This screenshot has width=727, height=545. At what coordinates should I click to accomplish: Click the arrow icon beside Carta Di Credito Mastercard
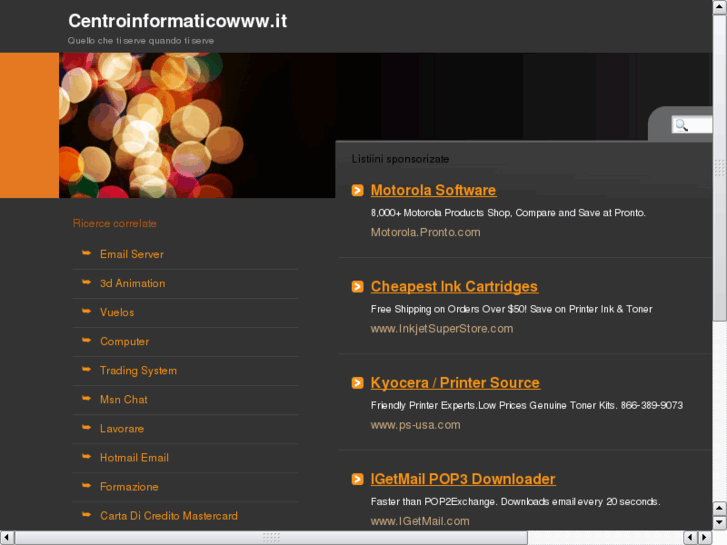tap(86, 515)
